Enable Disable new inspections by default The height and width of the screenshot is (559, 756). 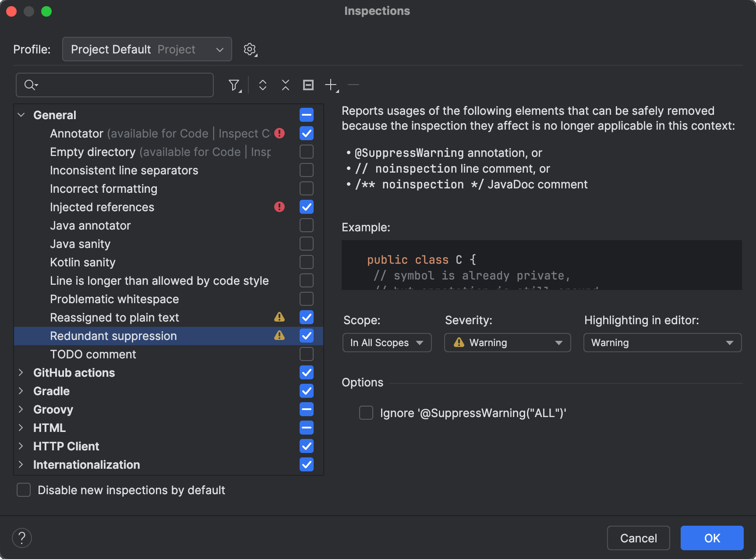click(24, 490)
